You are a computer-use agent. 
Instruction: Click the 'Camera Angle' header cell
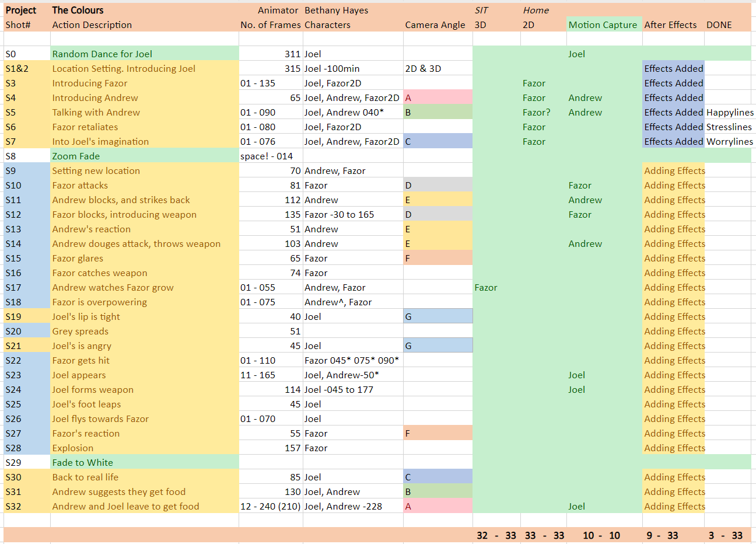pos(437,25)
